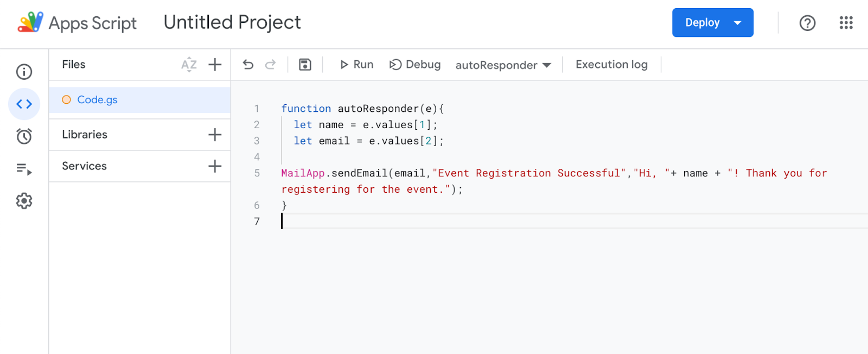Click the 'let name = e.values[1];' line
Image resolution: width=868 pixels, height=354 pixels.
click(x=366, y=125)
